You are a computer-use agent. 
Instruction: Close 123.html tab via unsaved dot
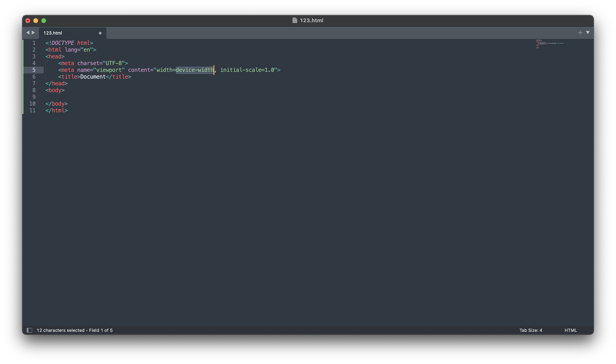click(100, 33)
